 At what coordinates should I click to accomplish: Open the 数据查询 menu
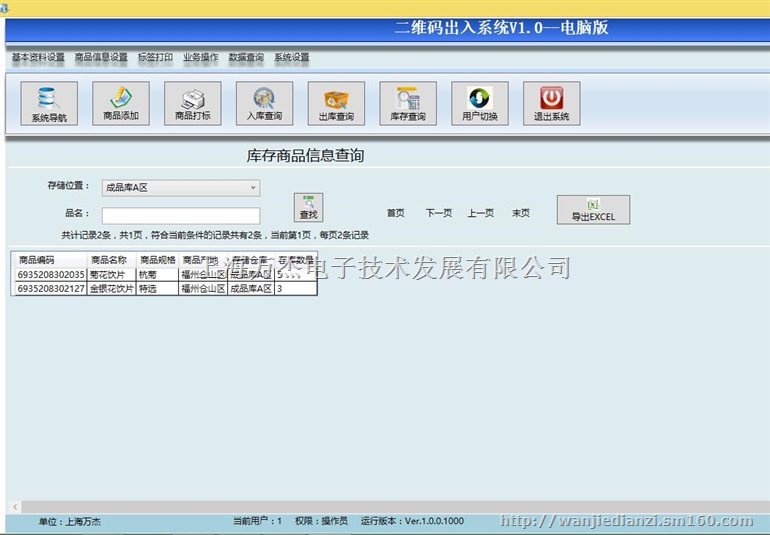[x=246, y=57]
